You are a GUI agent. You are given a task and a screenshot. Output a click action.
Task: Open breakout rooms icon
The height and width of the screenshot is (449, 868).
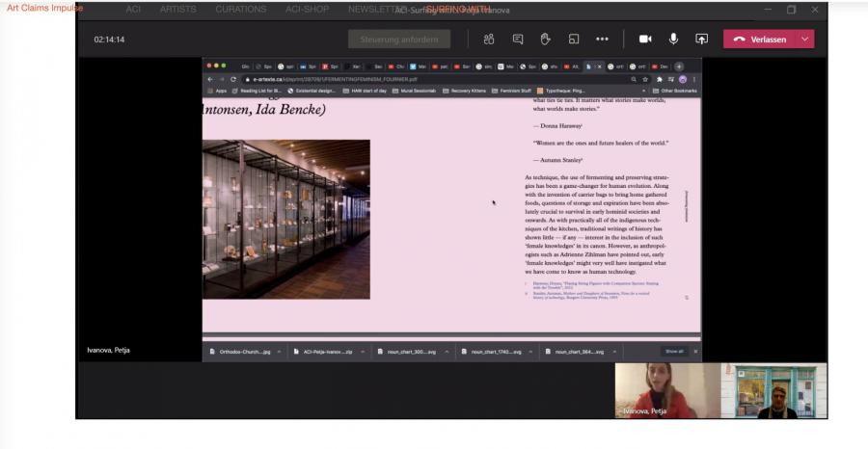click(573, 40)
